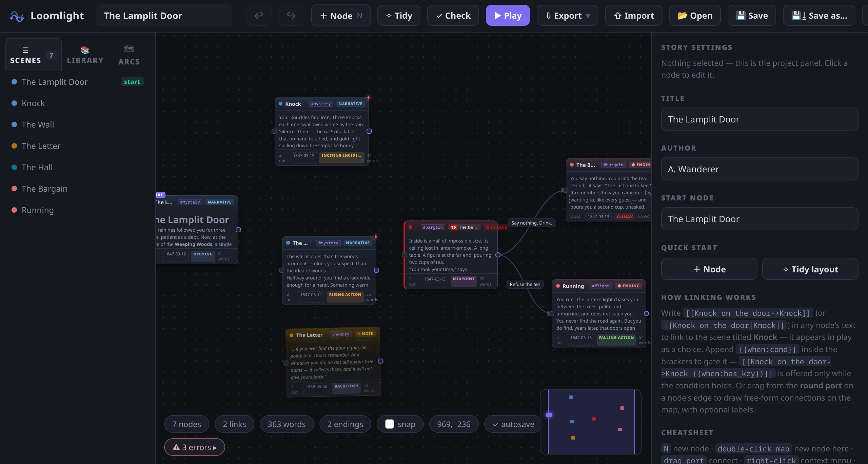
Task: Start Play mode
Action: click(508, 16)
